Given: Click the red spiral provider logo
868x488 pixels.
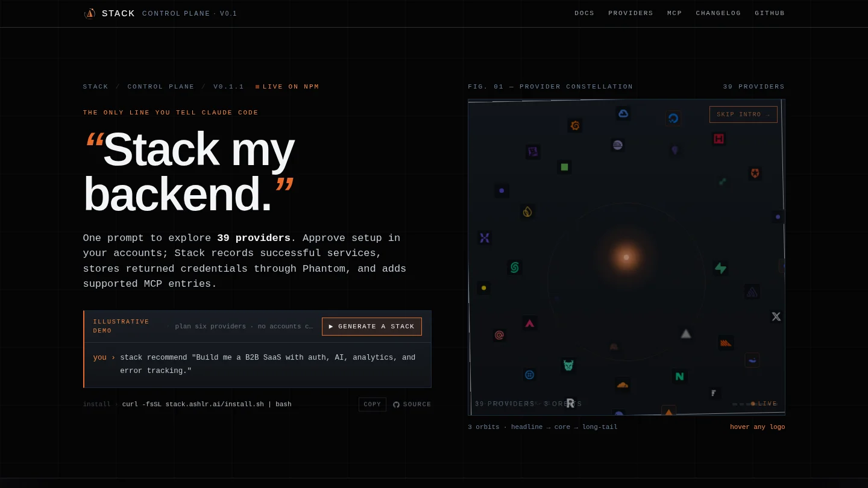Looking at the screenshot, I should 499,335.
